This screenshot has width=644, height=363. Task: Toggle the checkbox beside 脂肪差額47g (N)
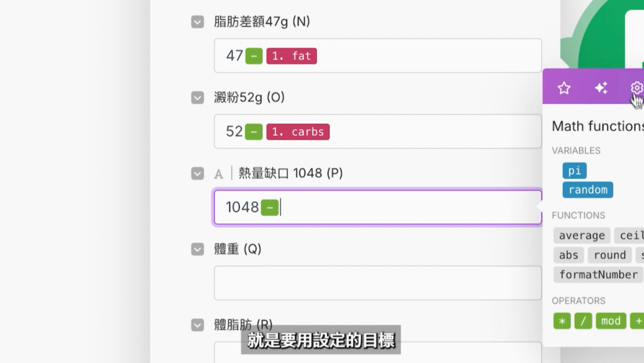click(x=197, y=22)
